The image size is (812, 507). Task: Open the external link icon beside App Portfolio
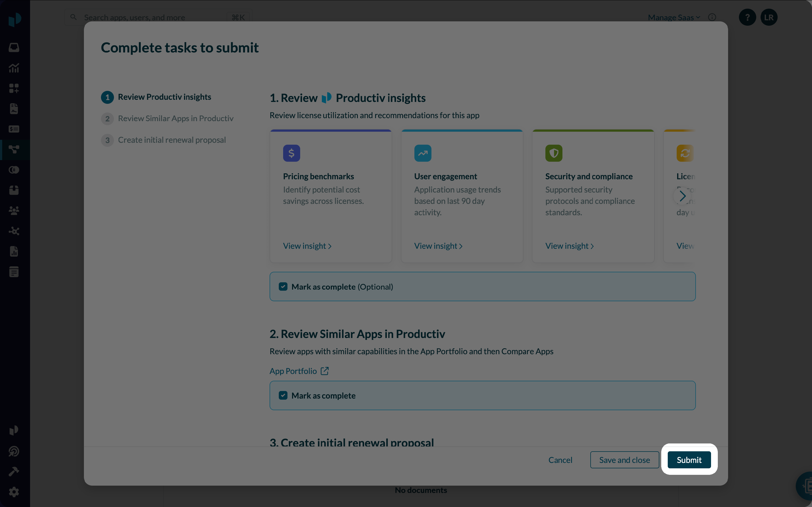tap(325, 371)
